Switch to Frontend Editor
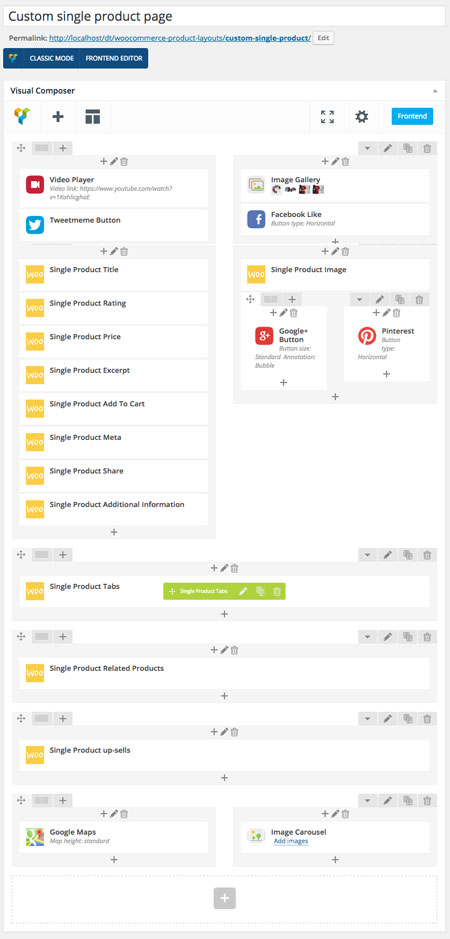Screen dimensions: 450x939 114,59
